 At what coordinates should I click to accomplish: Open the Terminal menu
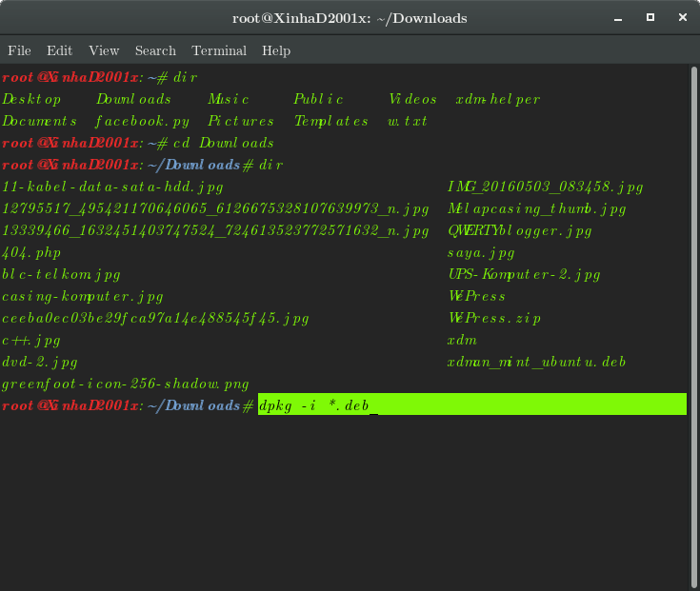click(x=219, y=50)
